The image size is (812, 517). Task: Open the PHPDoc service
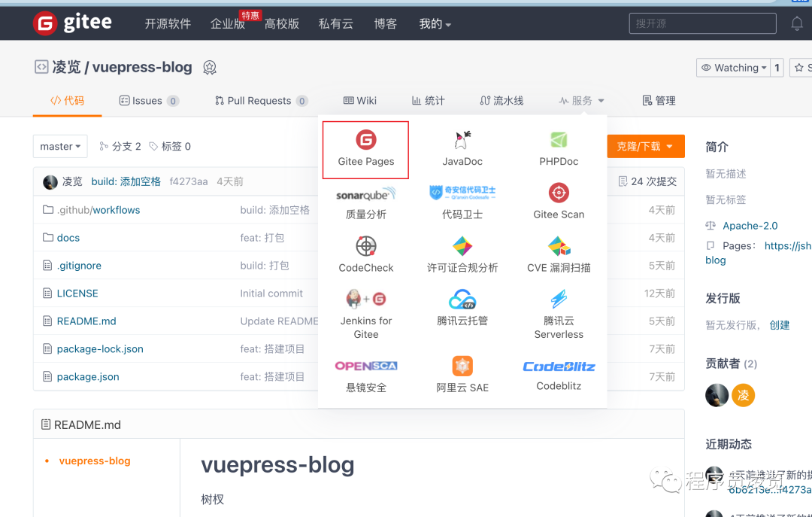click(559, 150)
